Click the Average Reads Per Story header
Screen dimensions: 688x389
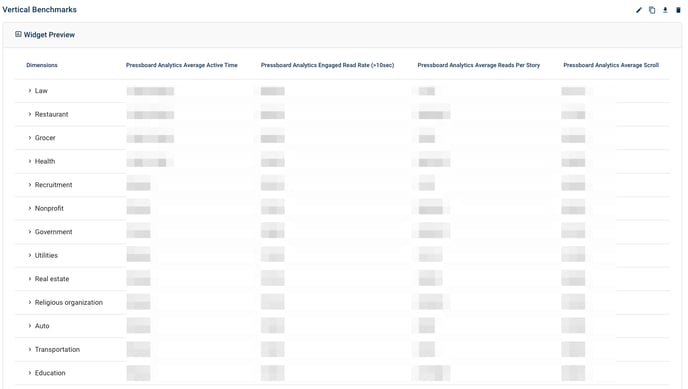[479, 65]
